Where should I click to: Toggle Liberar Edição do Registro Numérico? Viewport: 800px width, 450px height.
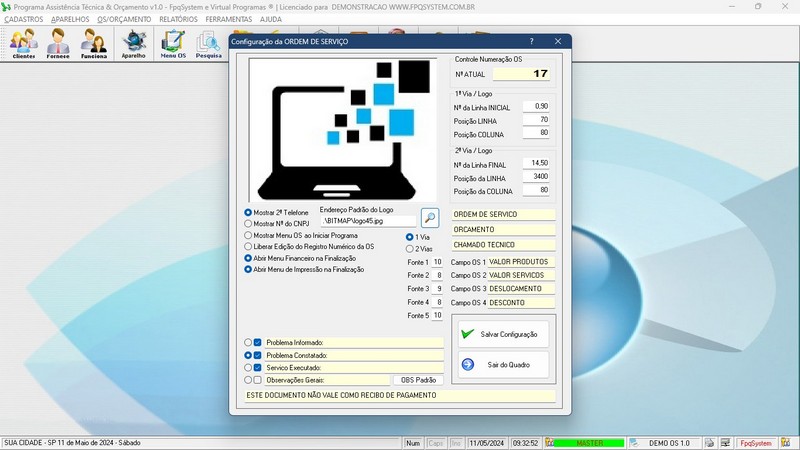[249, 246]
